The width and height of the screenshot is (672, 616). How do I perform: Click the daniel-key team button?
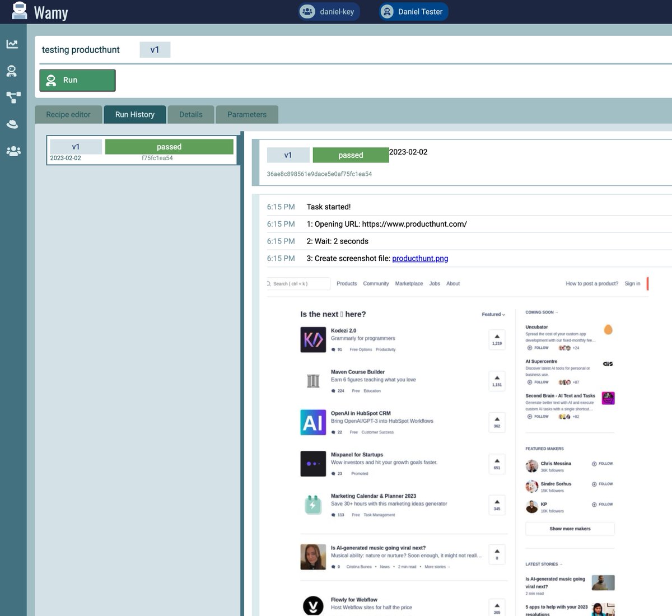(329, 12)
